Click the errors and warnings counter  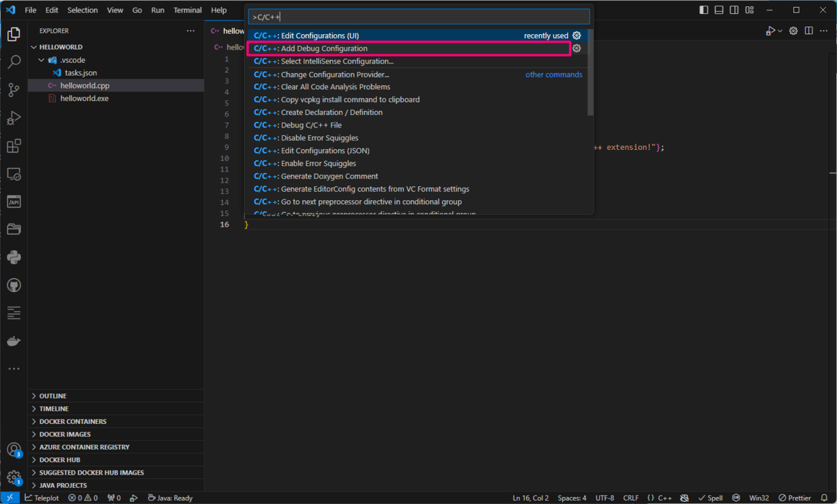point(82,498)
